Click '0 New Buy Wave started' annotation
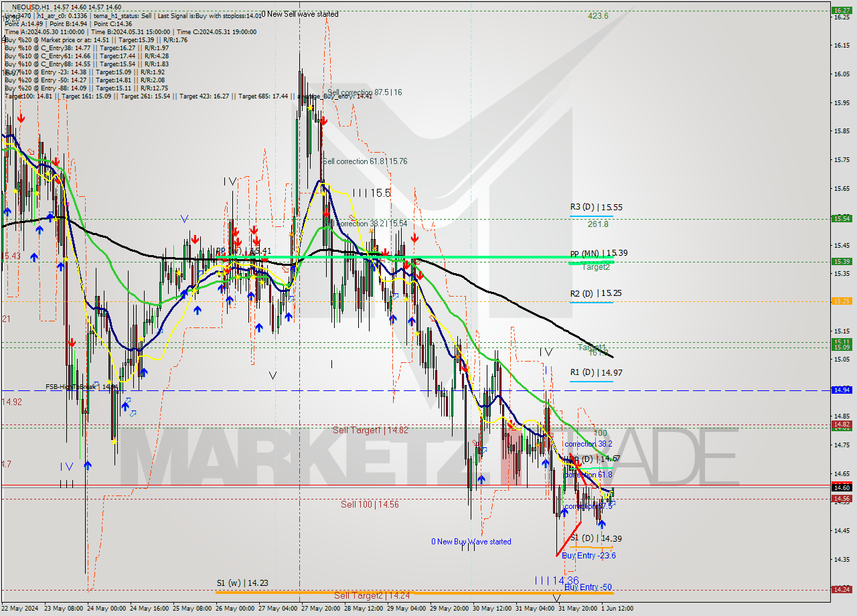Screen dimensions: 857x616 (x=471, y=542)
